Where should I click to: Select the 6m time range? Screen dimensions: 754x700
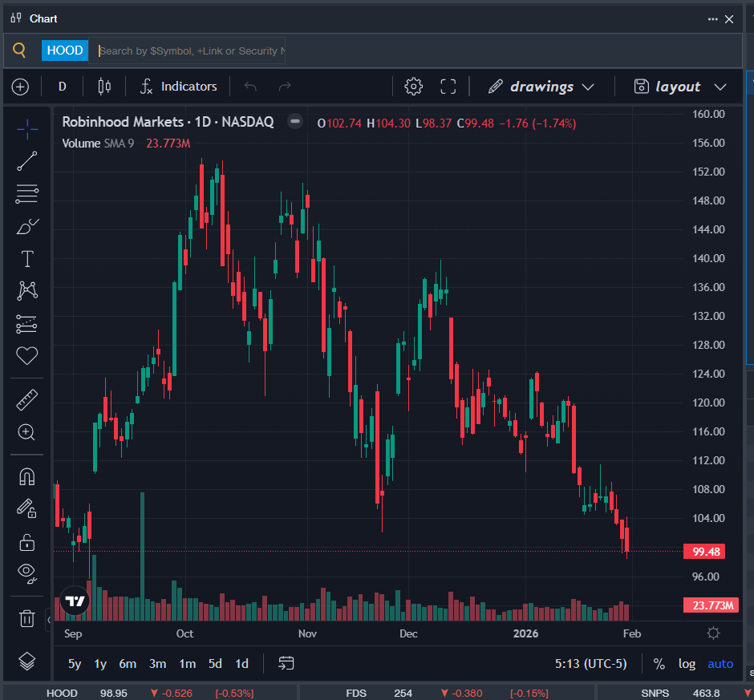[128, 664]
